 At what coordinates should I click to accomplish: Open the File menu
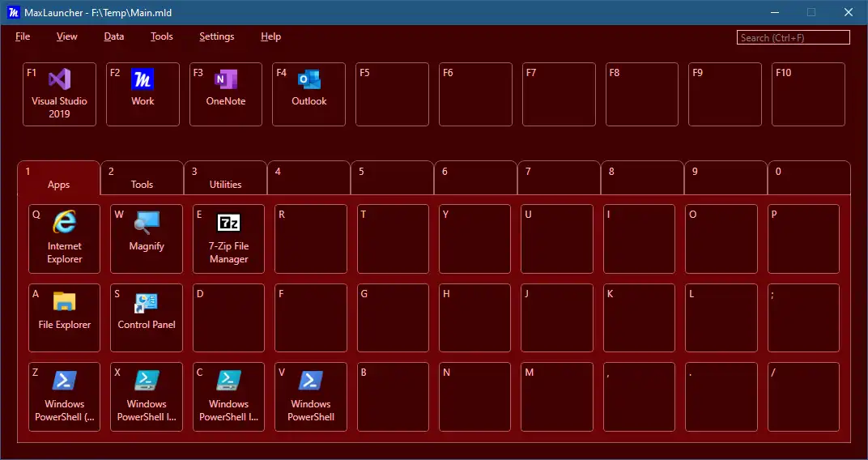point(23,36)
